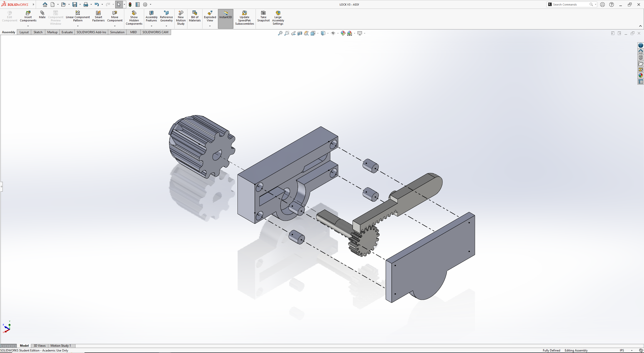Screen dimensions: 644x353
Task: Click New Motion Study button
Action: click(x=181, y=18)
